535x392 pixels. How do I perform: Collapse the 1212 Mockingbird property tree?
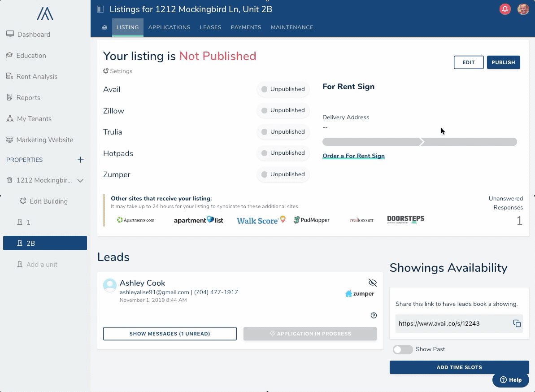81,180
